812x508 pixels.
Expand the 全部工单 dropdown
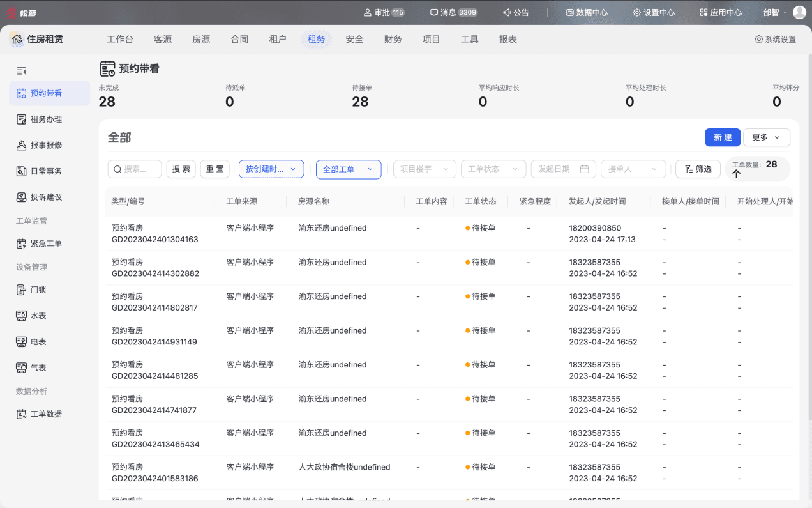pyautogui.click(x=349, y=169)
